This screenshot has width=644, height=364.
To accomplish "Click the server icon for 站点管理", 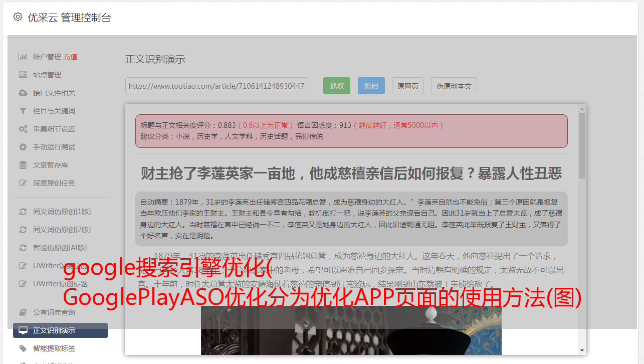I will (23, 75).
